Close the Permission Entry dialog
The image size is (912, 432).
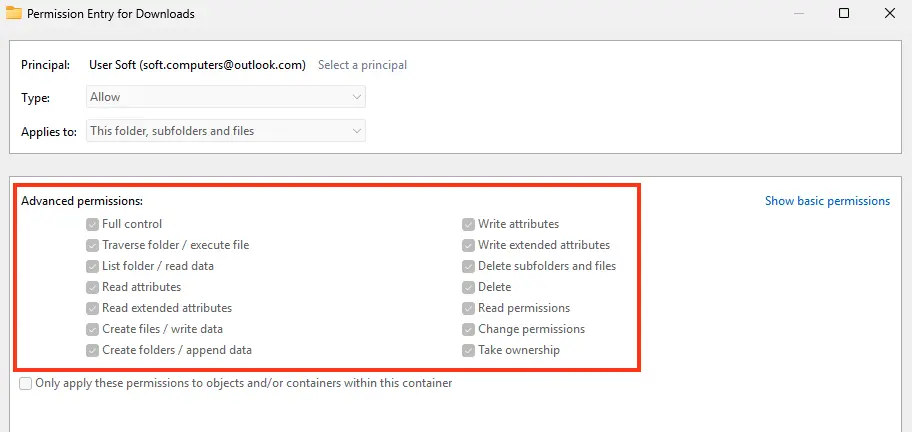(x=890, y=14)
